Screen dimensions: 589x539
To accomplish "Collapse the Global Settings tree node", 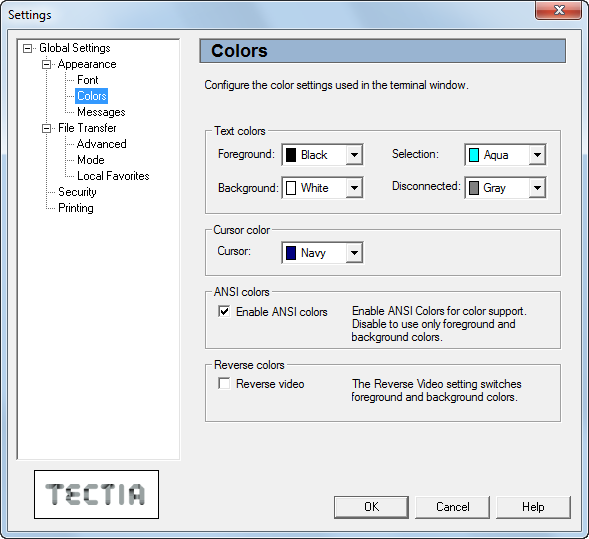I will tap(27, 48).
